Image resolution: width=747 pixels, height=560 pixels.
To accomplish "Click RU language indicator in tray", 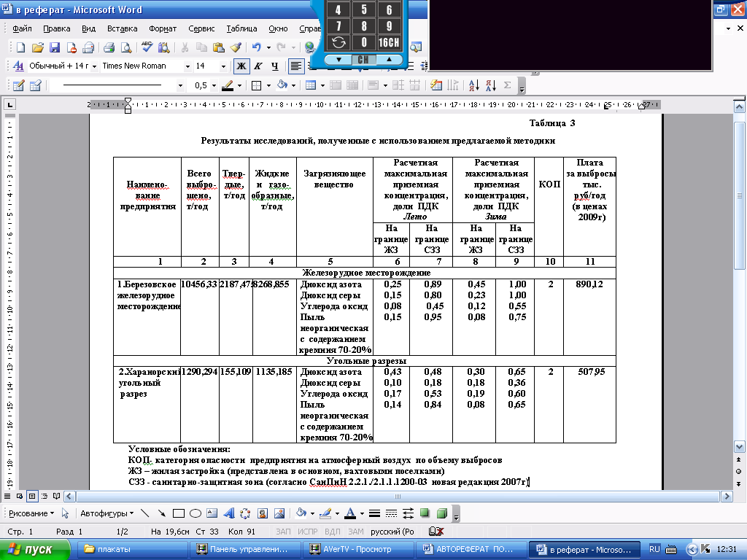I will [654, 549].
